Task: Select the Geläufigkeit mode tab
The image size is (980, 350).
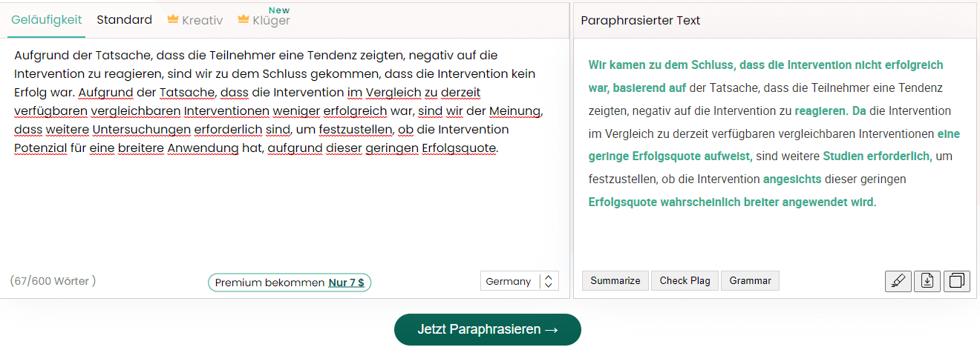Action: pos(47,20)
